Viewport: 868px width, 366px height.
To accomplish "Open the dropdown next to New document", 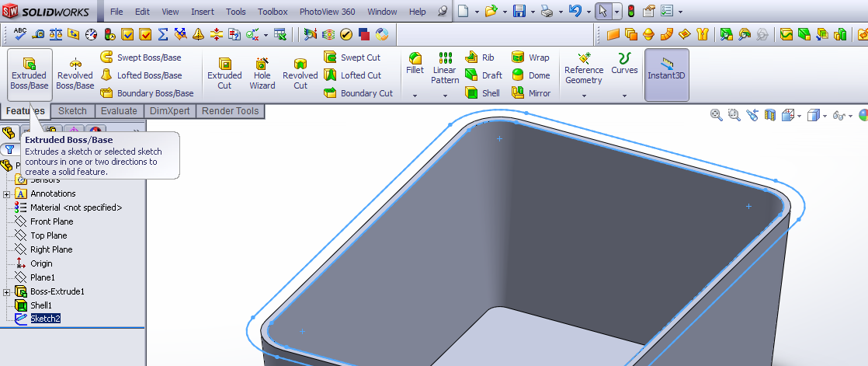I will tap(477, 12).
